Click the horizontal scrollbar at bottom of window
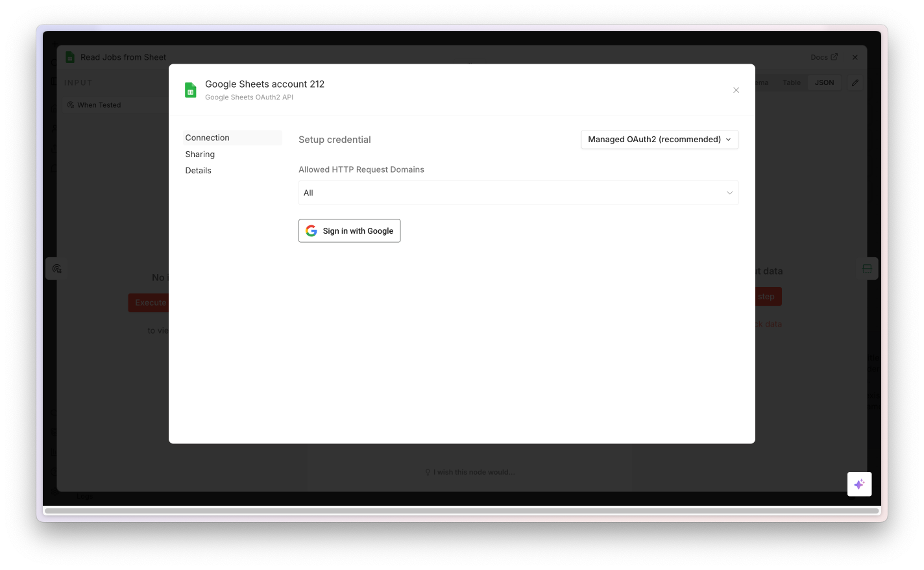Image resolution: width=924 pixels, height=570 pixels. coord(462,511)
